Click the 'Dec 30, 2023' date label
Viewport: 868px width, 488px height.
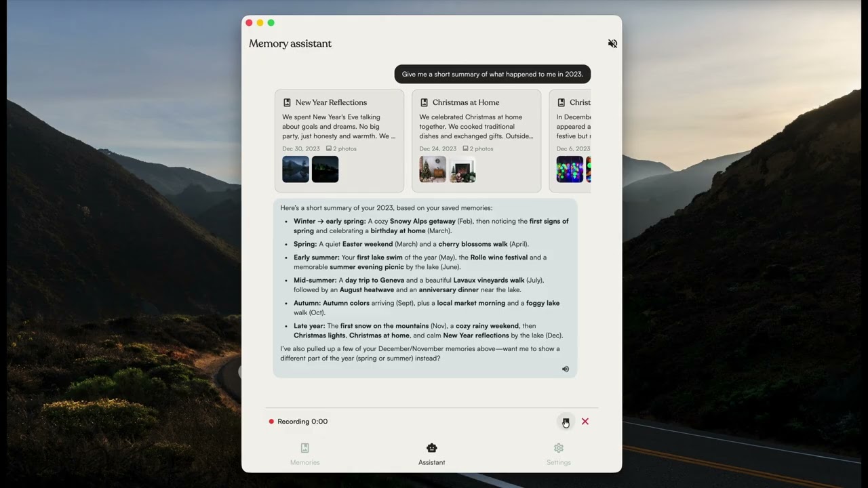pos(301,148)
